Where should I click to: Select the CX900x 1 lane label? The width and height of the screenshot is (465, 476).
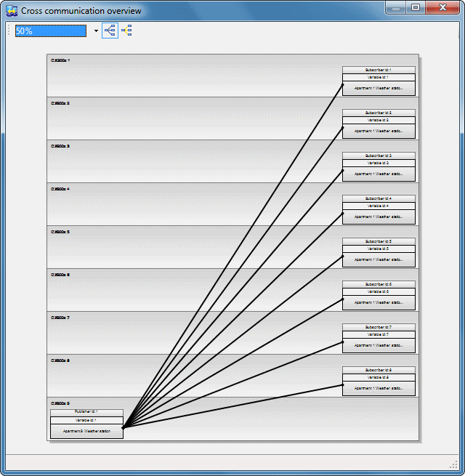(60, 60)
